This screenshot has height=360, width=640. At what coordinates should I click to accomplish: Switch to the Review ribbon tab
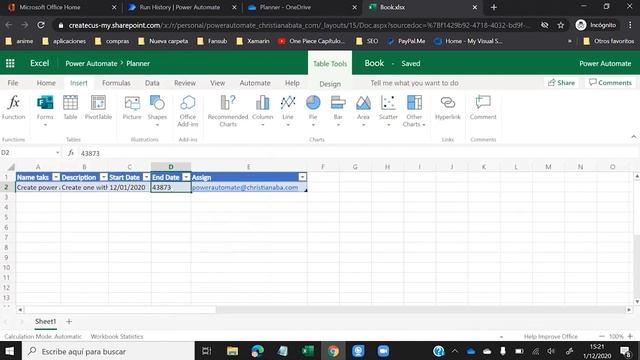tap(185, 83)
